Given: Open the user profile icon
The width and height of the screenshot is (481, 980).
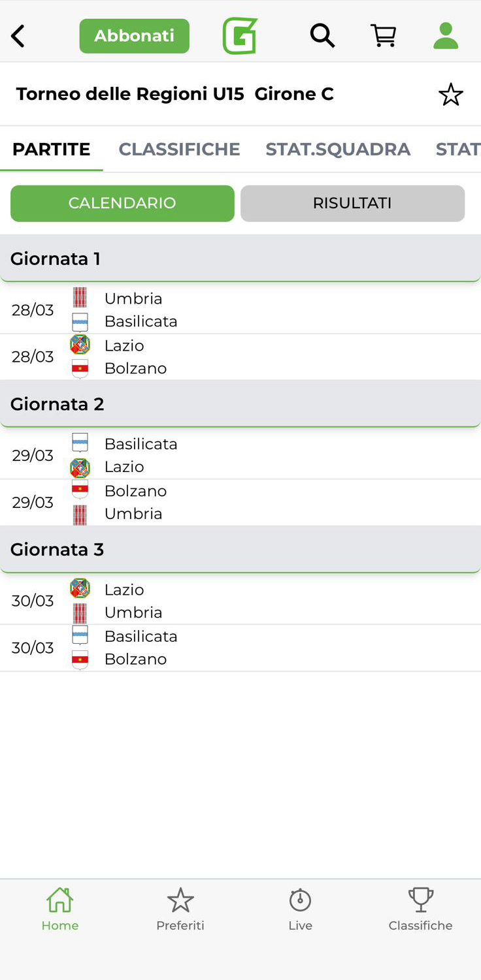Looking at the screenshot, I should [x=446, y=36].
